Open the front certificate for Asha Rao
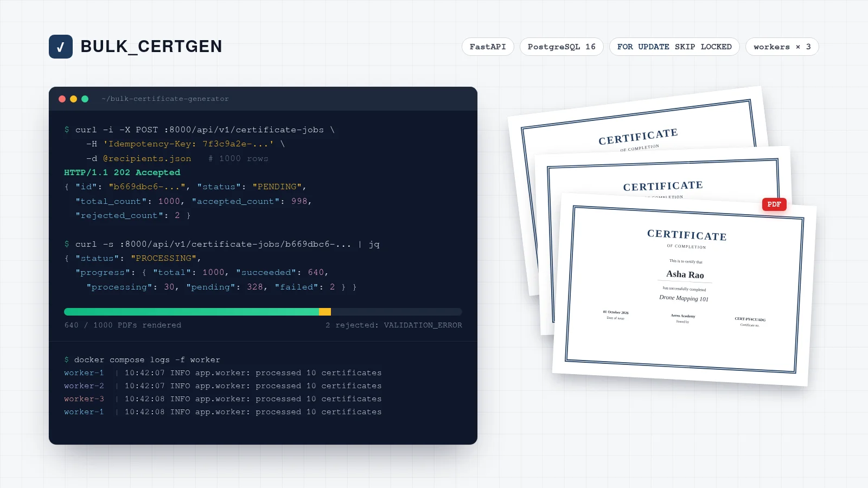This screenshot has width=868, height=488. [684, 290]
